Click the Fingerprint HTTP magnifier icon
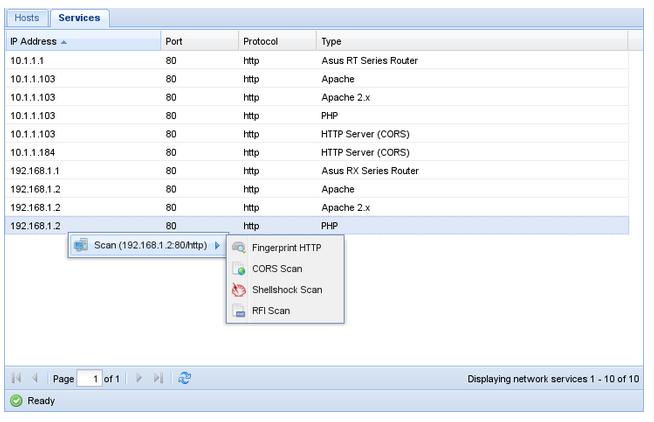Screen dimensions: 654x422 pyautogui.click(x=239, y=248)
